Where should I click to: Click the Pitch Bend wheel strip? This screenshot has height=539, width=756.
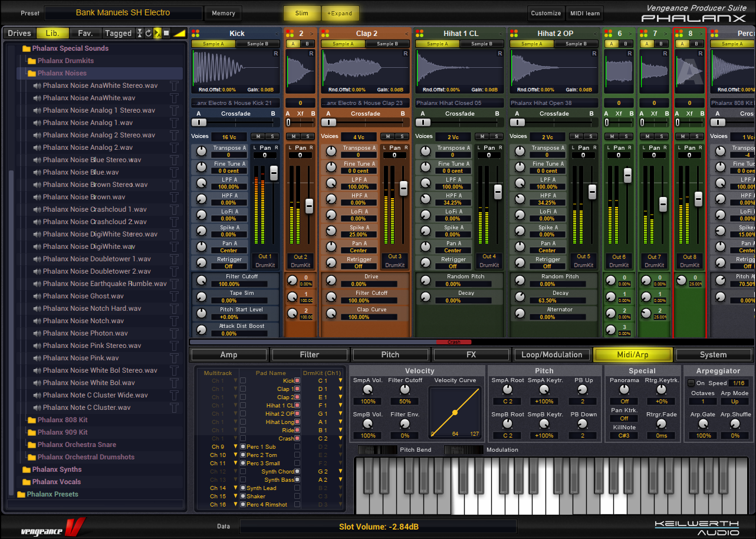(377, 450)
